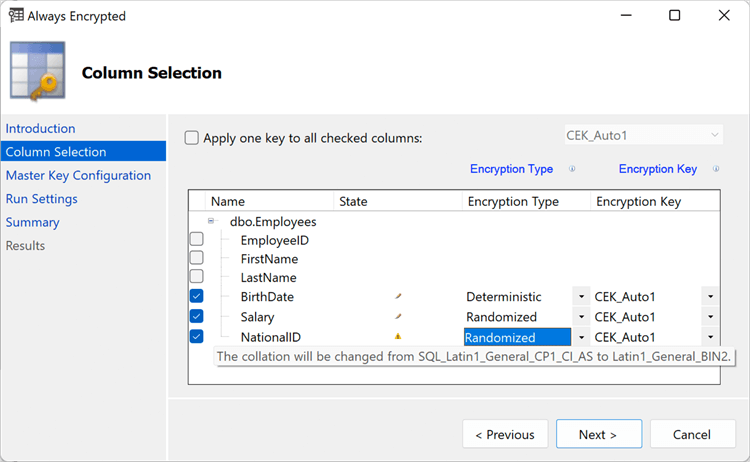
Task: Collapse the dbo.Employees tree node
Action: pyautogui.click(x=211, y=221)
